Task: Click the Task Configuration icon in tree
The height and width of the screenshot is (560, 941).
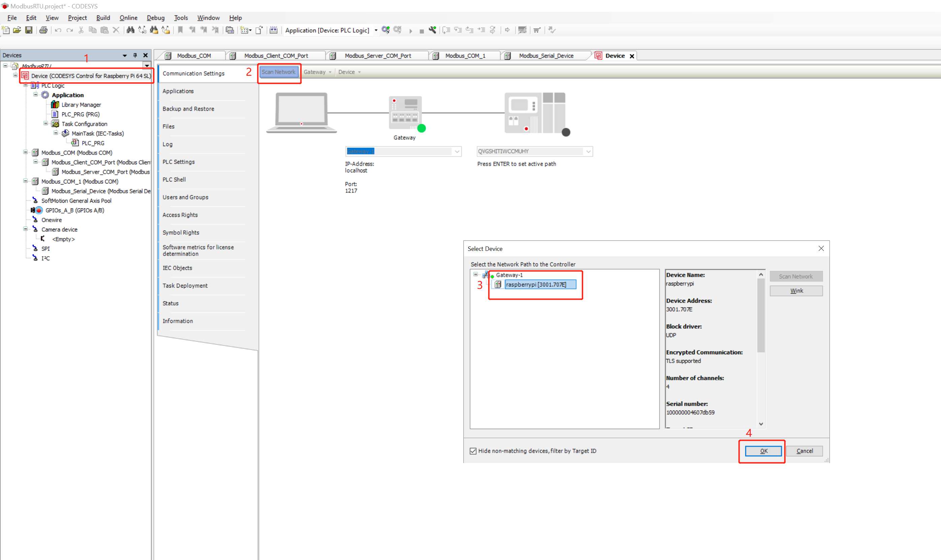Action: 55,124
